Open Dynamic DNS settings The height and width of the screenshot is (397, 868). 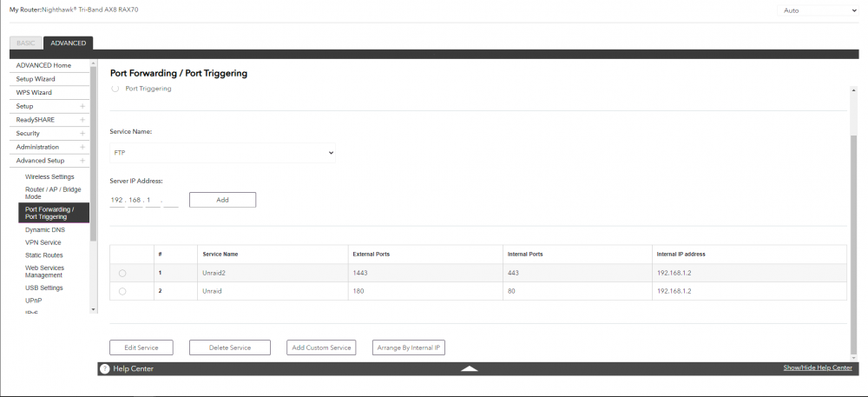click(x=45, y=230)
